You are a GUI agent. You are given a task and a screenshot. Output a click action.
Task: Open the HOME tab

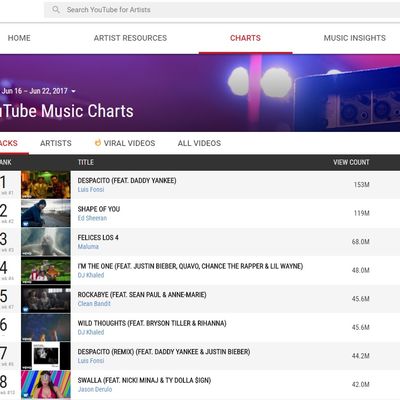tap(19, 38)
